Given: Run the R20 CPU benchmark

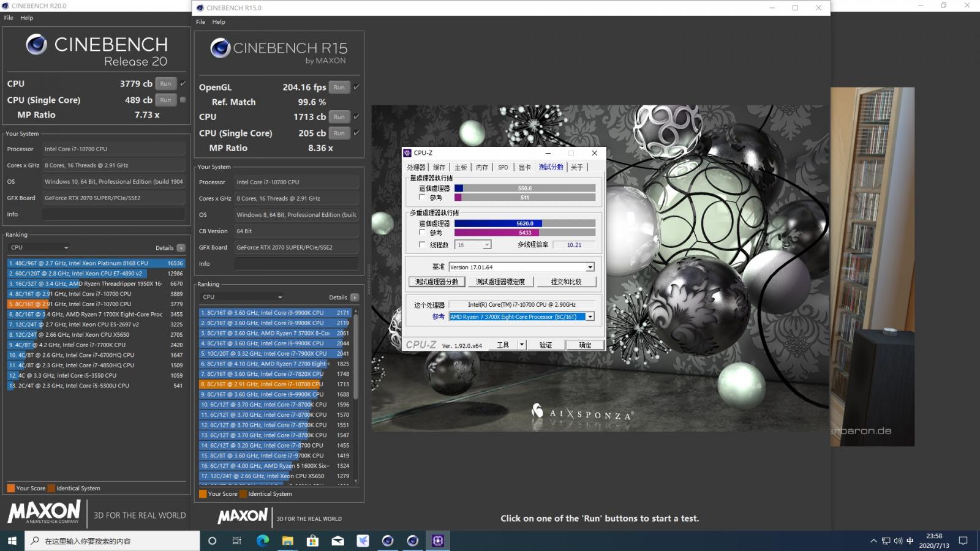Looking at the screenshot, I should pyautogui.click(x=166, y=83).
